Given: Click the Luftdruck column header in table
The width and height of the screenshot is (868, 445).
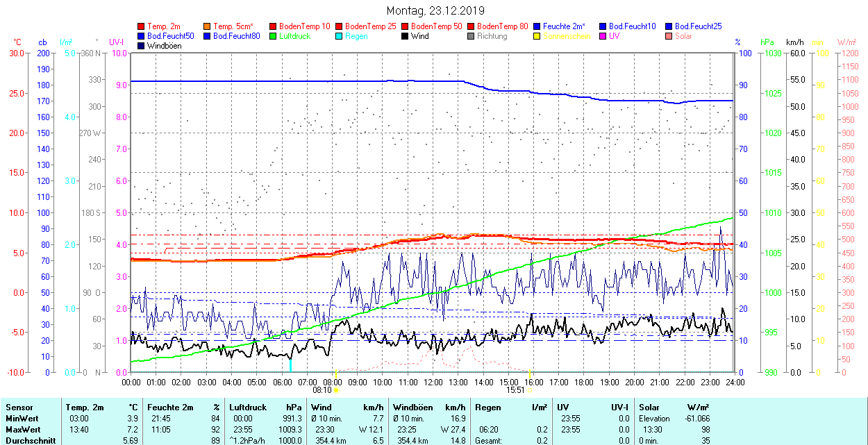Looking at the screenshot, I should (x=248, y=408).
